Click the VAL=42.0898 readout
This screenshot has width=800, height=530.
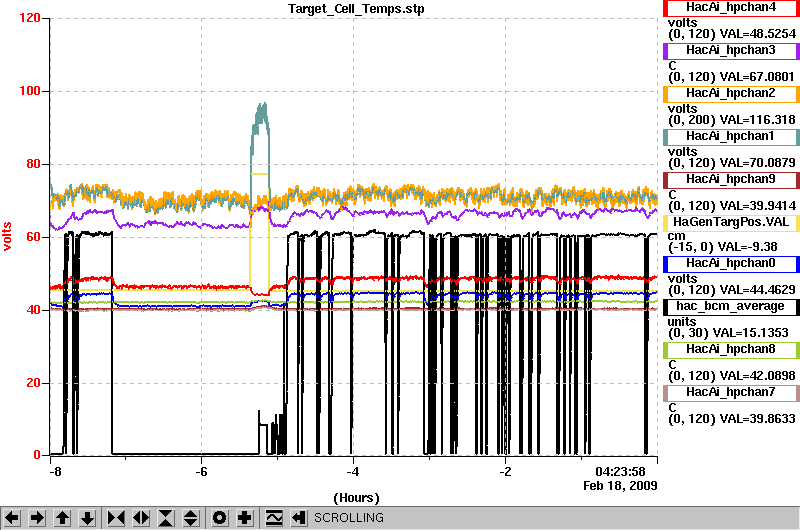tap(757, 376)
